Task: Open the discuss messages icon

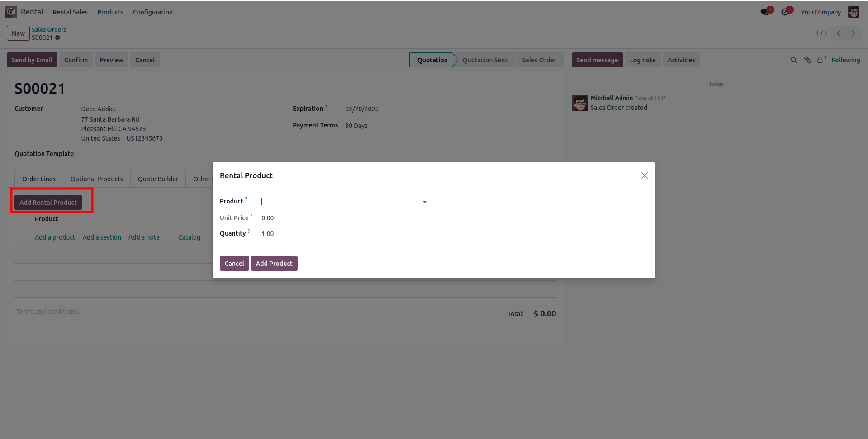Action: click(x=765, y=12)
